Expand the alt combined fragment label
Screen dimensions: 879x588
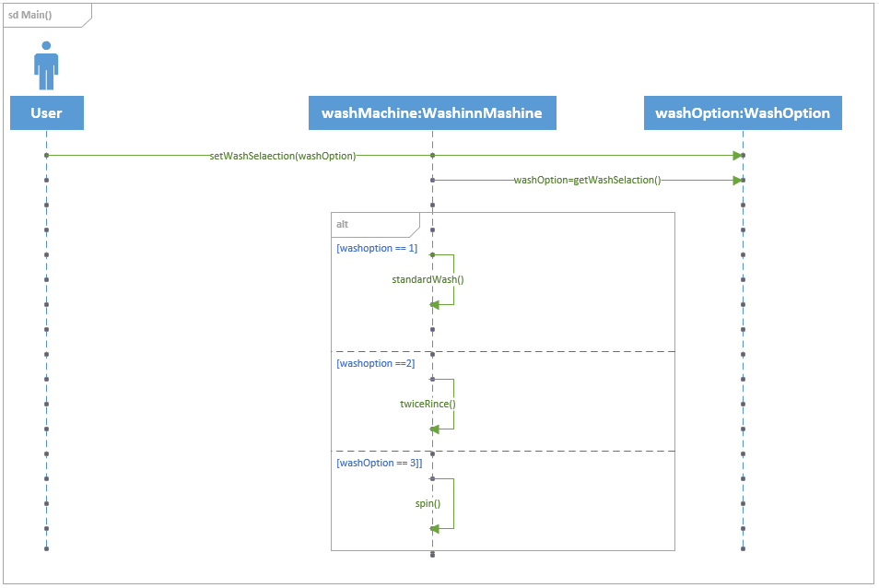[x=342, y=222]
